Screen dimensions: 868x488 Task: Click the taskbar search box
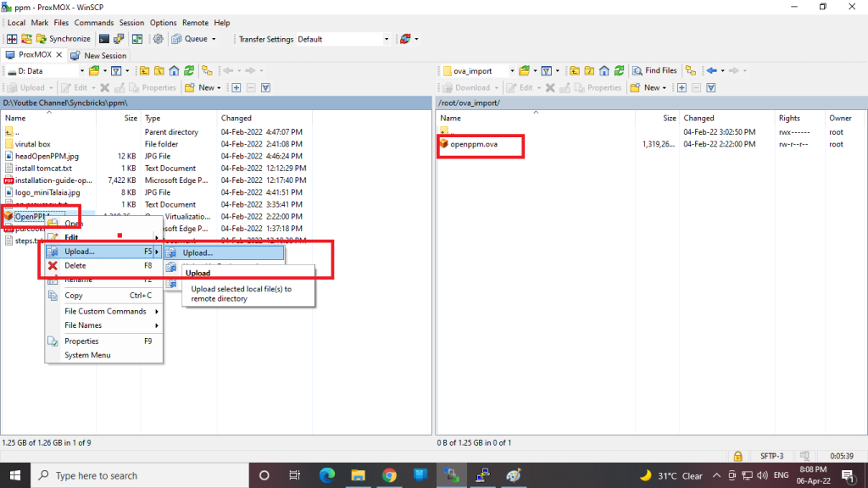tap(141, 475)
